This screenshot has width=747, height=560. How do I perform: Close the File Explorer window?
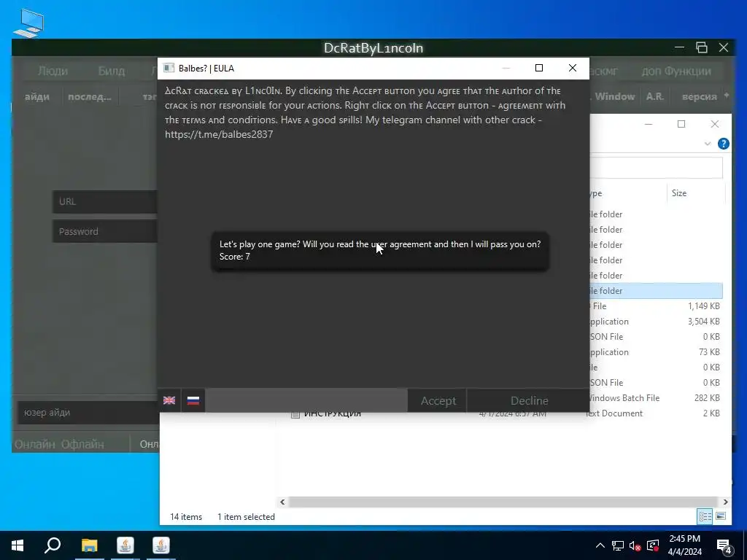click(x=715, y=124)
